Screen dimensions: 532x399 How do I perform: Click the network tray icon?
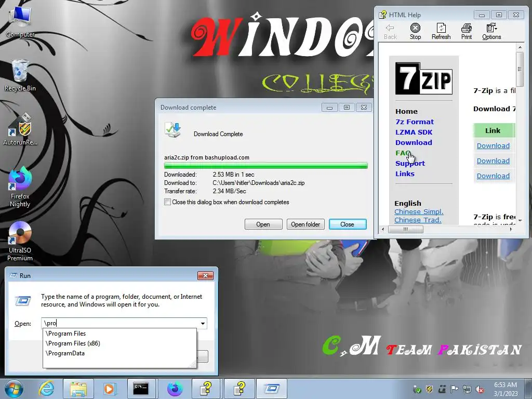(x=467, y=389)
